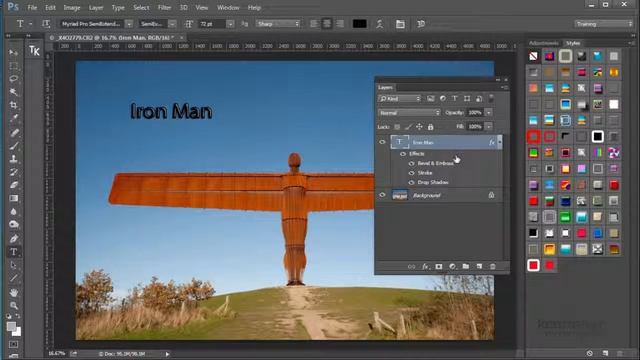640x360 pixels.
Task: Open the font style dropdown
Action: (172, 24)
